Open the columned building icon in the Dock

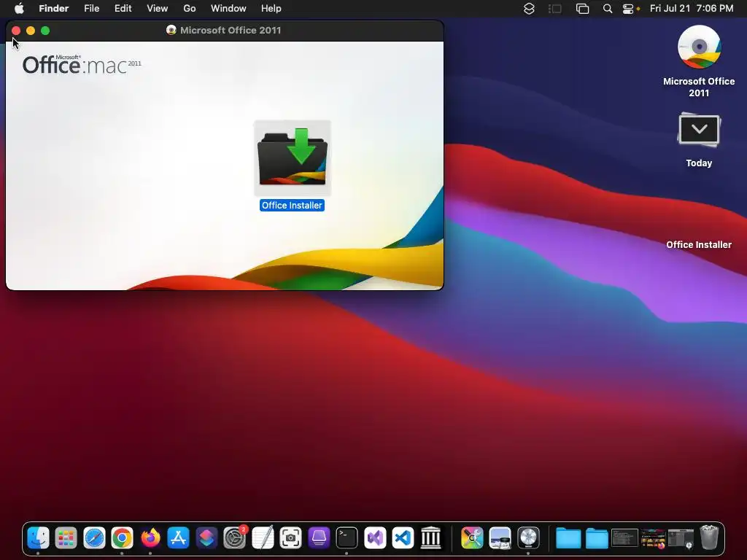tap(431, 538)
